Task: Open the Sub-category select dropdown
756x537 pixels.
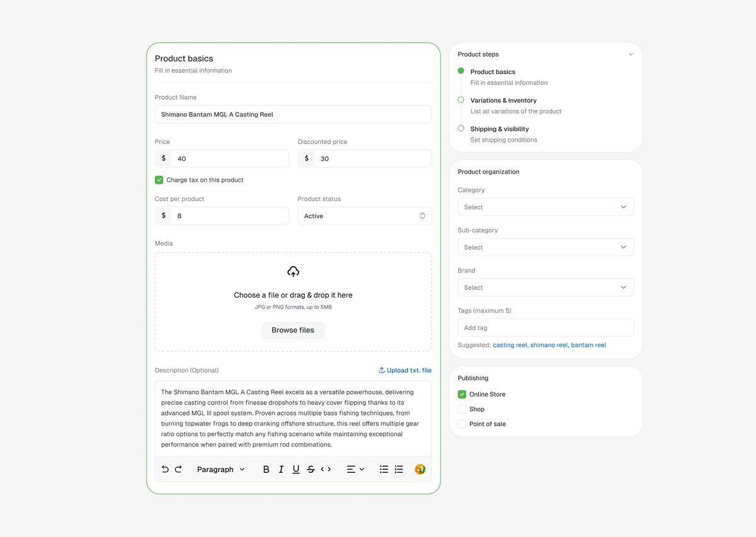Action: click(x=546, y=247)
